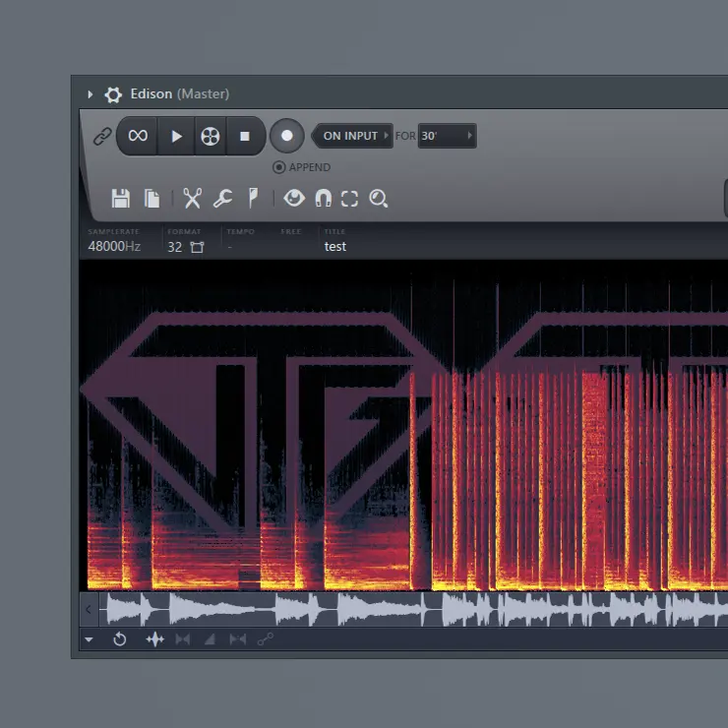Open the bottom-left dropdown triangle menu
The image size is (728, 728).
[x=89, y=639]
